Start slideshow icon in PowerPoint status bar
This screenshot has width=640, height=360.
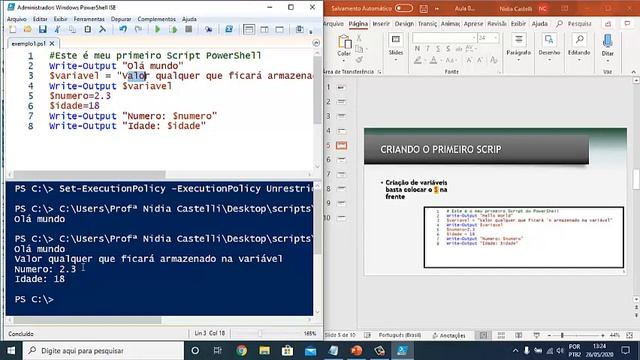[536, 335]
